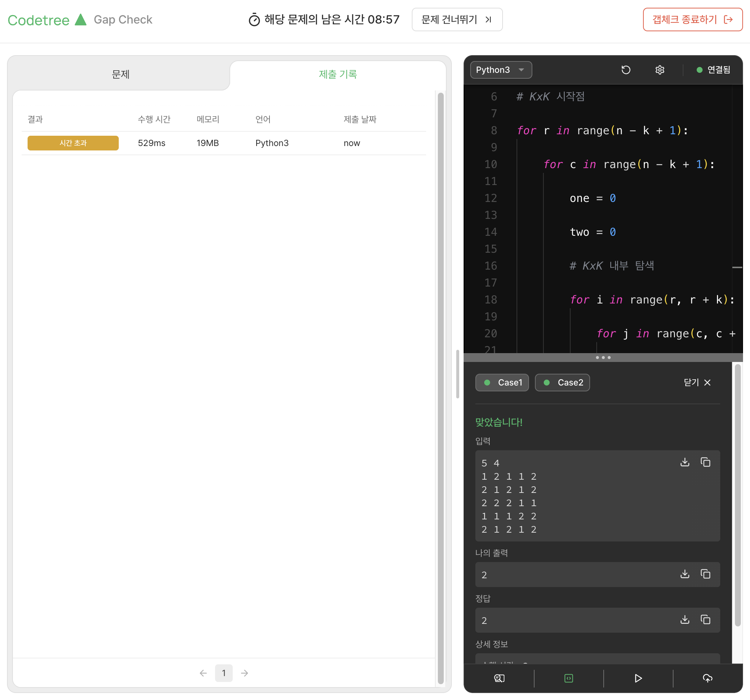Click code line 12 'one = 0'
Screen dimensions: 750x700
coord(593,198)
